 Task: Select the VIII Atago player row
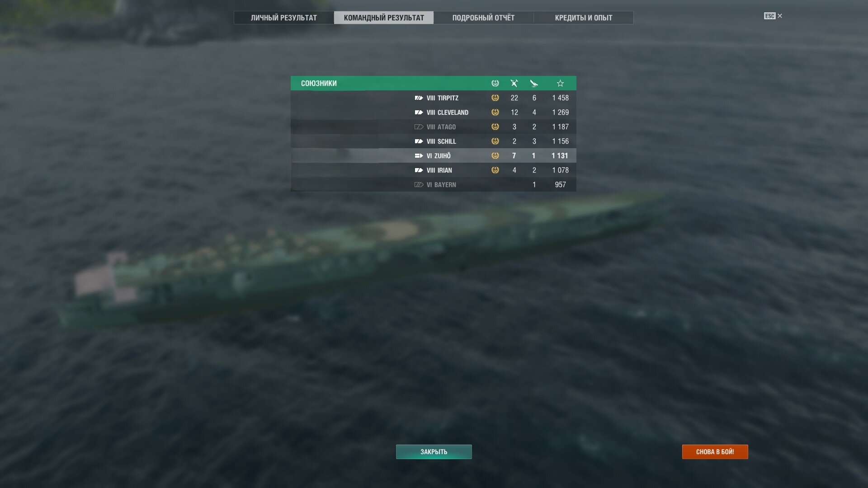(x=434, y=127)
